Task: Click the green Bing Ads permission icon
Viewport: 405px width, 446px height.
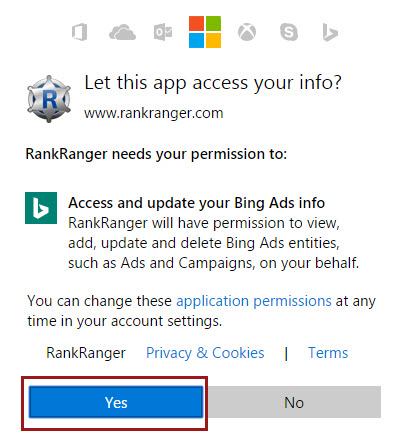Action: [41, 208]
